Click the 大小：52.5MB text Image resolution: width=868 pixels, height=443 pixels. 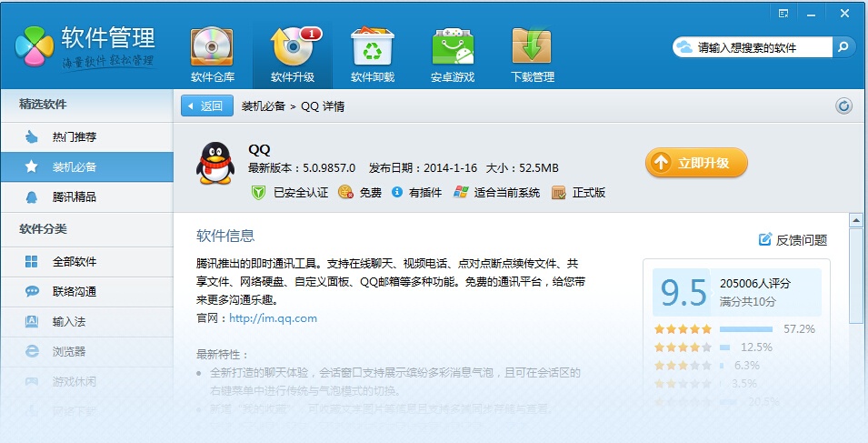point(522,167)
